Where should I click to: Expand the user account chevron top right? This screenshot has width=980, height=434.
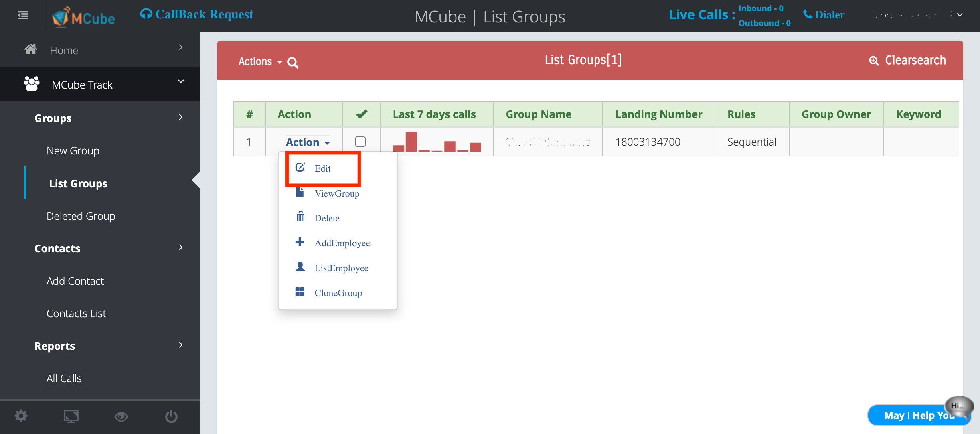click(959, 15)
